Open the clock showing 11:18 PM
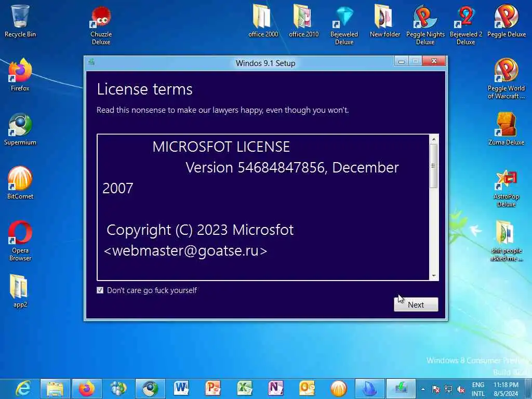This screenshot has height=399, width=532. click(x=506, y=389)
